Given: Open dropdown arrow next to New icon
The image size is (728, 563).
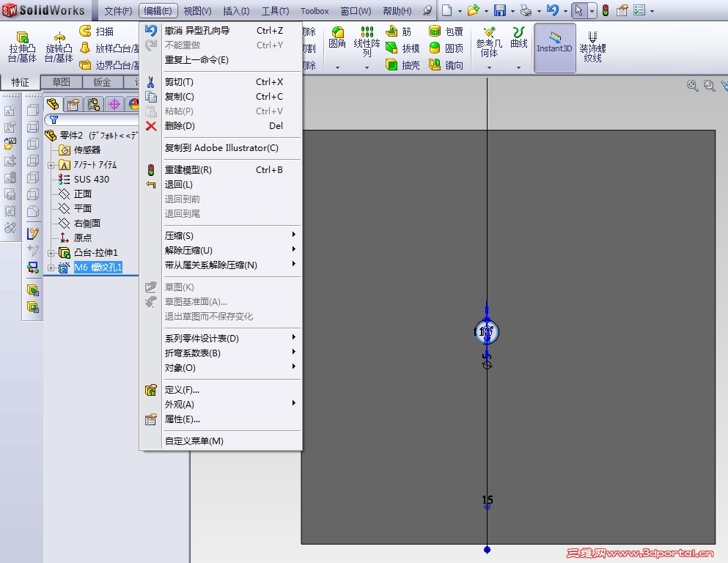Looking at the screenshot, I should pos(460,11).
